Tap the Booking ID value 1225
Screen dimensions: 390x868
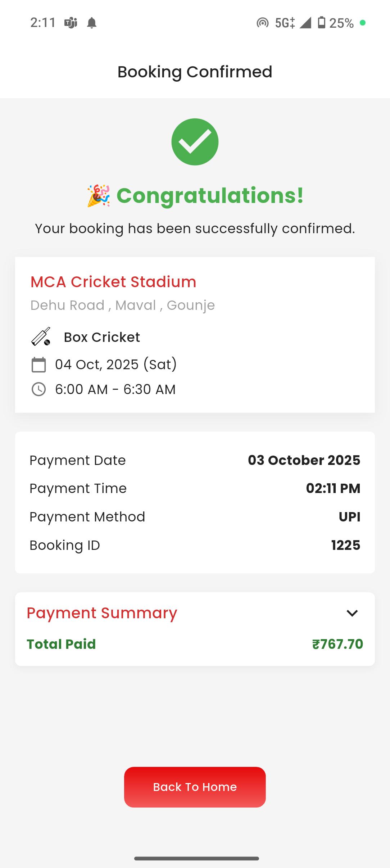(345, 545)
